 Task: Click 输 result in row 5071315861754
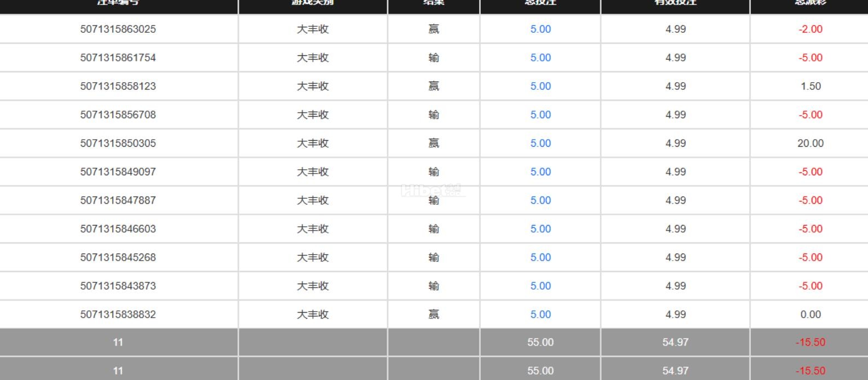click(x=434, y=57)
